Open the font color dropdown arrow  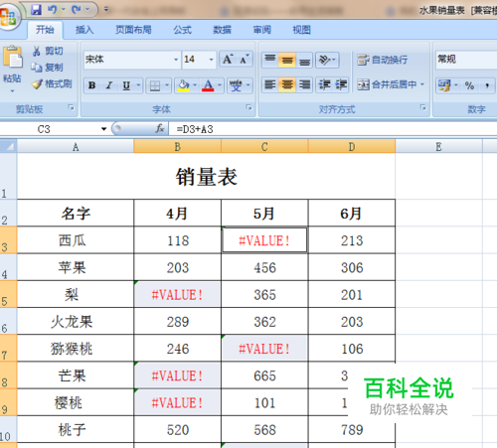(x=220, y=85)
